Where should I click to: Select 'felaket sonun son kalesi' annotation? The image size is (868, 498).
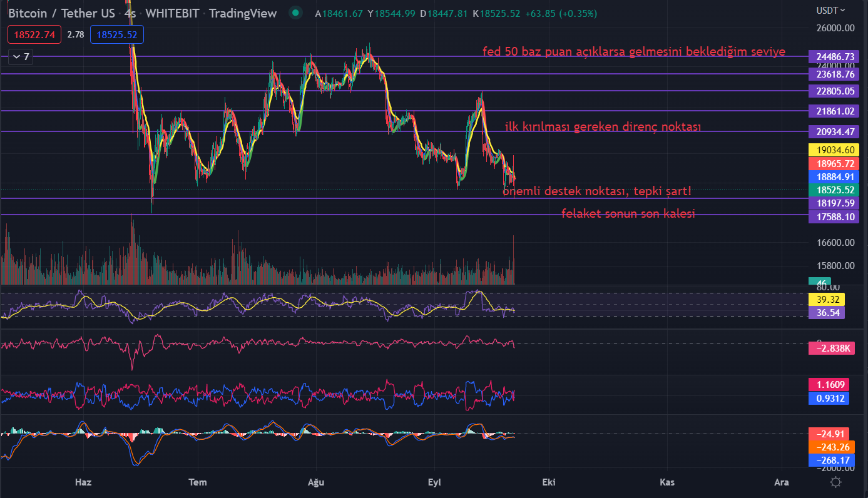pos(628,213)
